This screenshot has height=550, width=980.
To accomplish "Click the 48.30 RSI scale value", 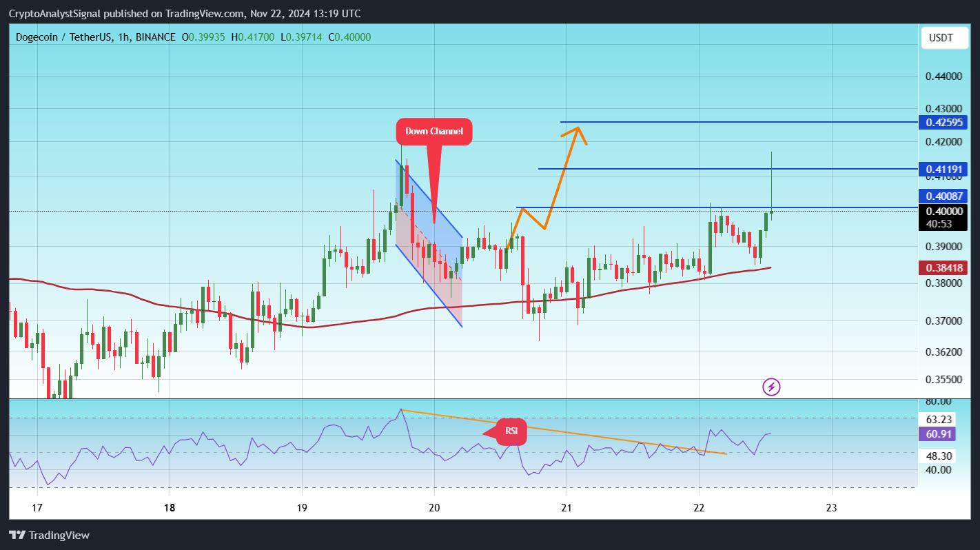I will 938,456.
